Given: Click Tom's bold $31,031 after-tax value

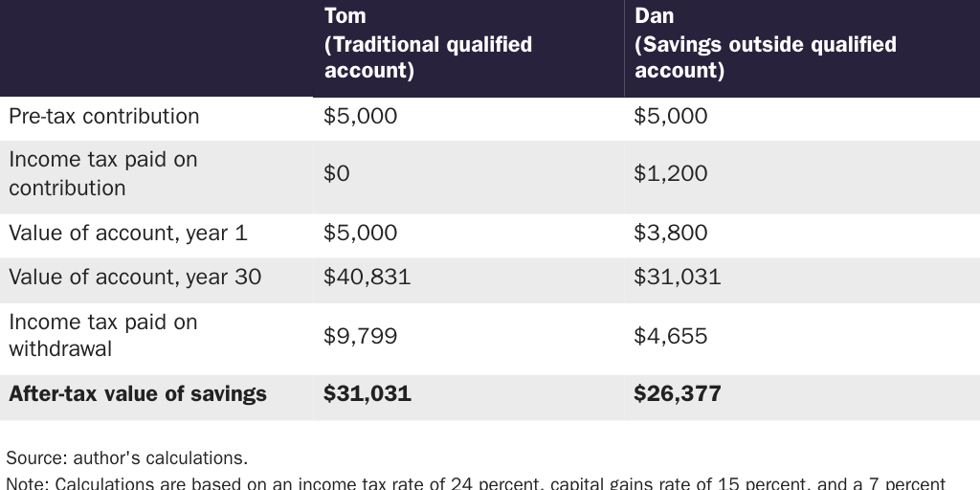Looking at the screenshot, I should [x=367, y=393].
